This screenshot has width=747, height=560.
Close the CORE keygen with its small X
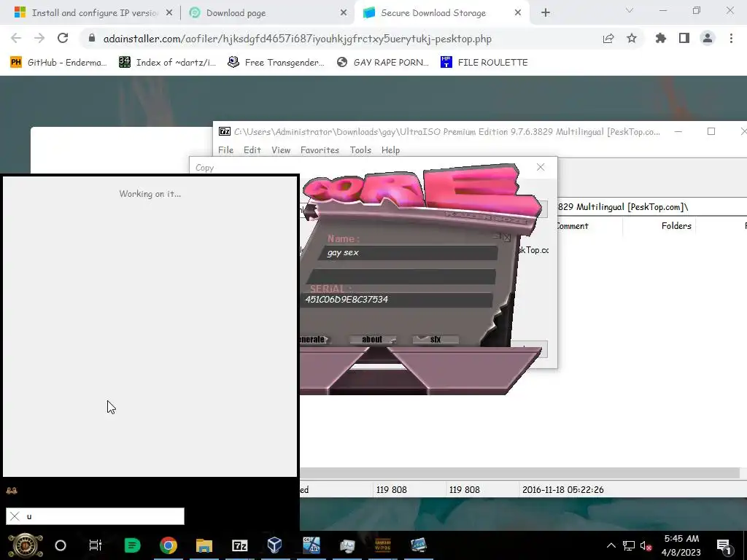(507, 237)
